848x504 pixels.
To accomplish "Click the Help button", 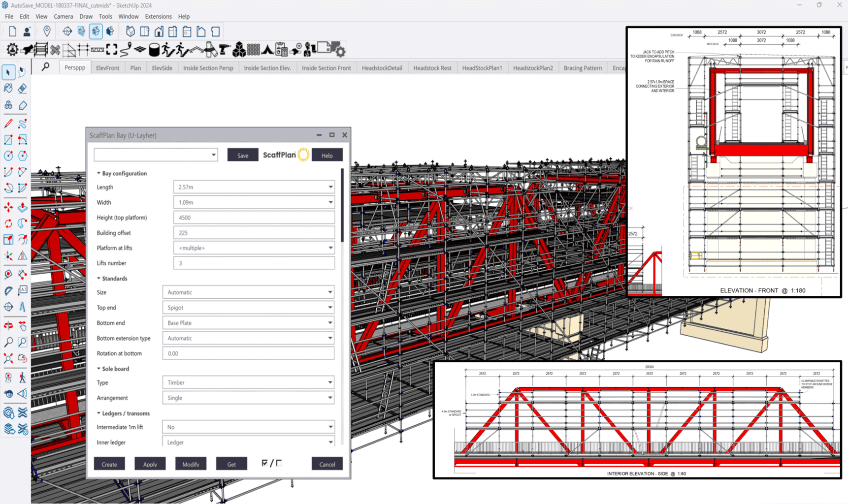I will [x=327, y=155].
